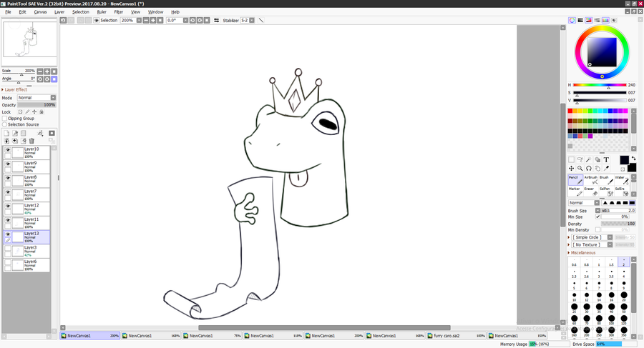
Task: Switch to the furry caro.sai2 tab
Action: [x=457, y=336]
